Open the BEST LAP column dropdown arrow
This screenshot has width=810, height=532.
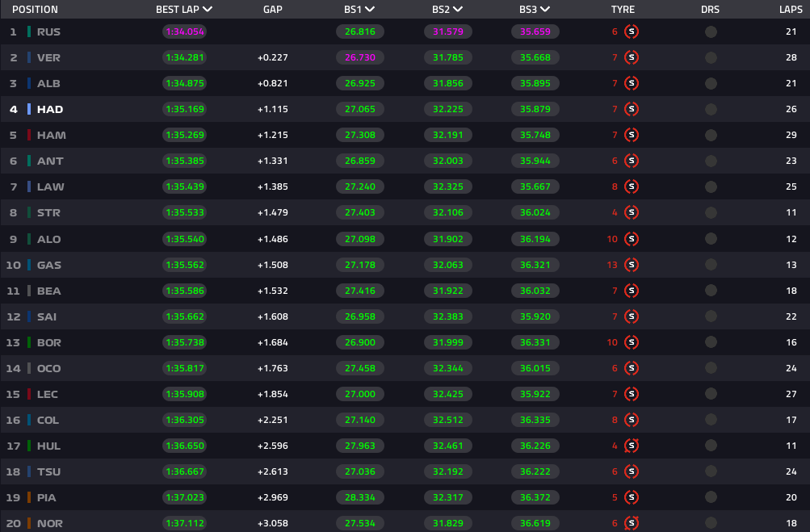point(208,10)
